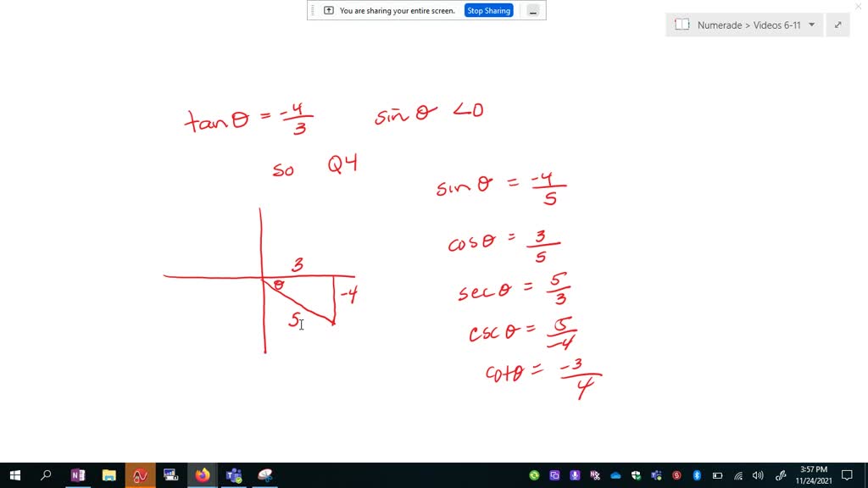Toggle the microphone tray icon
Screen dimensions: 868x488
point(575,475)
